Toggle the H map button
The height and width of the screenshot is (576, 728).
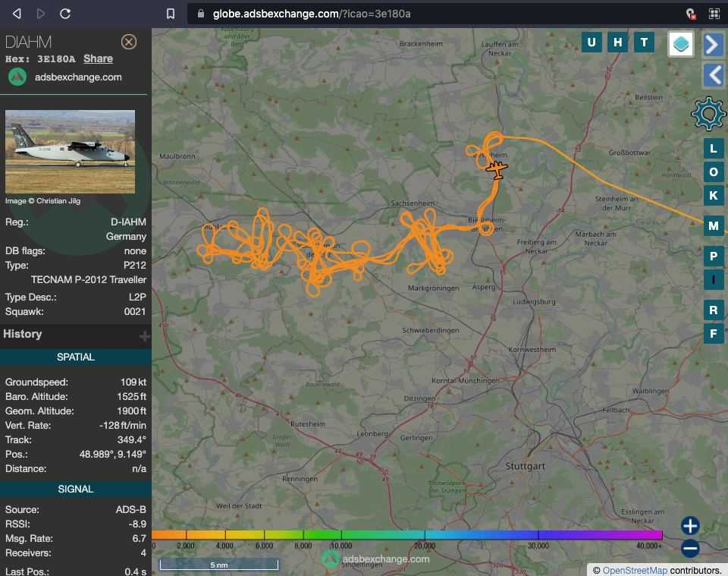(x=617, y=42)
